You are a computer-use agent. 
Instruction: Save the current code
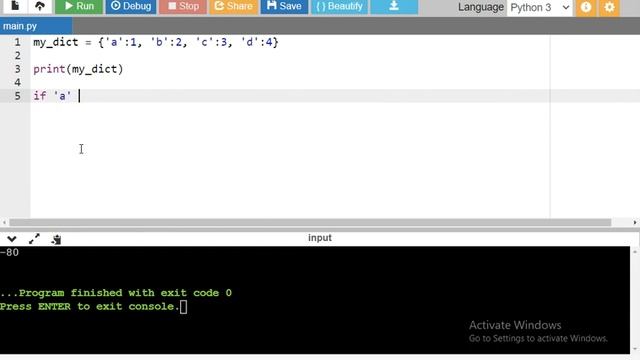[x=284, y=7]
